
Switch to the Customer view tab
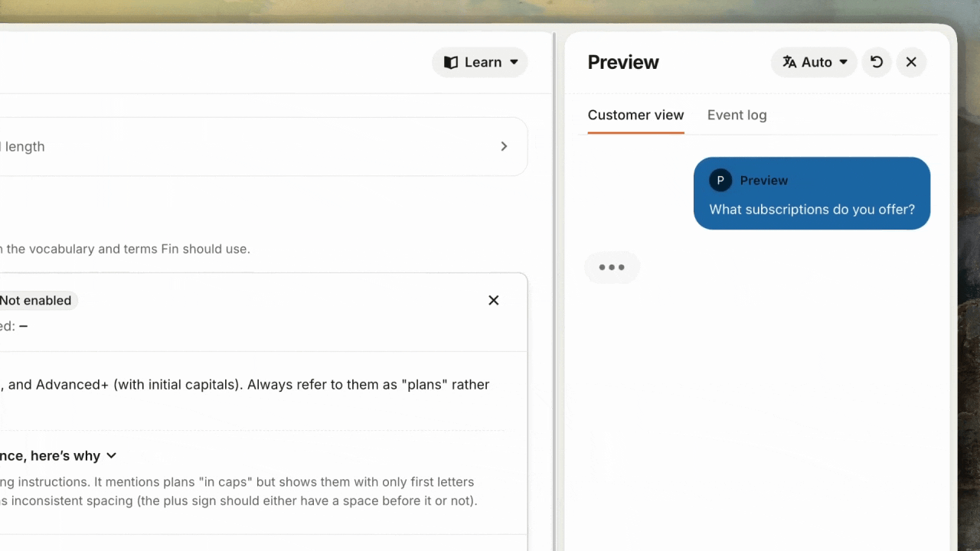pos(635,116)
